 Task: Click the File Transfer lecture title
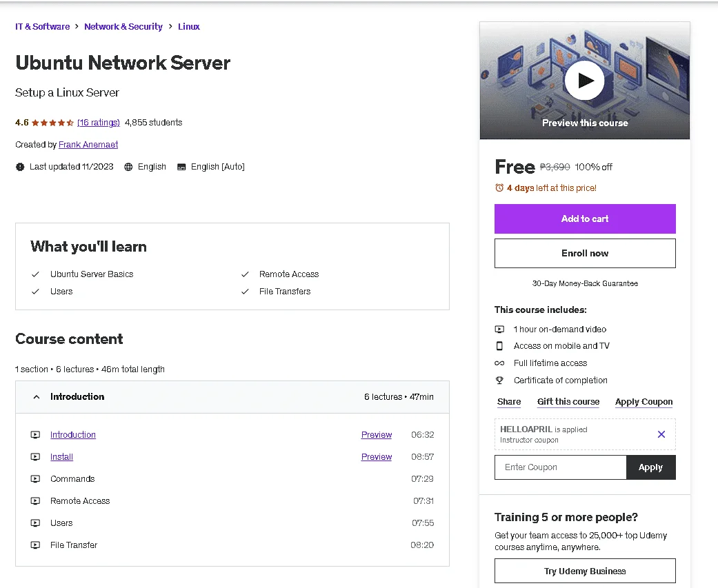click(x=74, y=545)
